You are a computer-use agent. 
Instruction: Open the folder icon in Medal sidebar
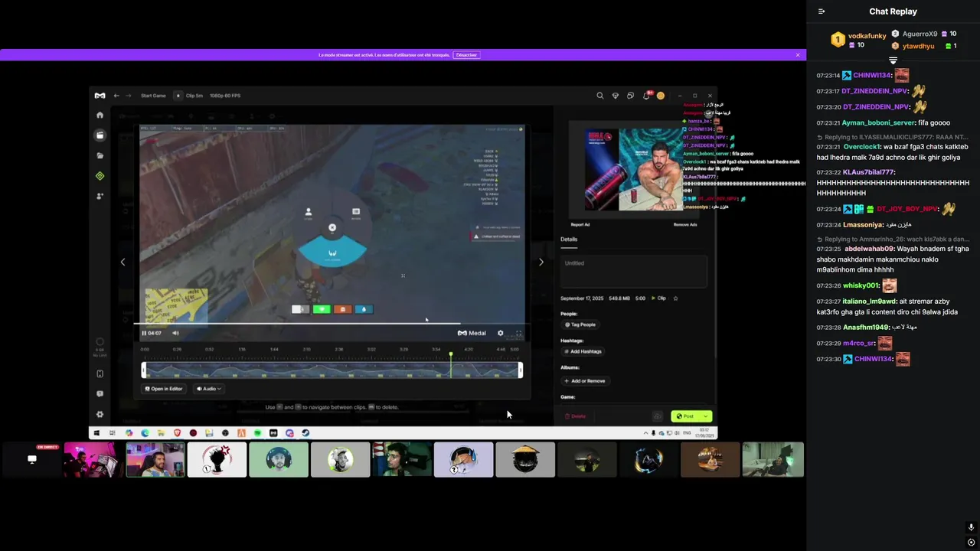[x=100, y=155]
